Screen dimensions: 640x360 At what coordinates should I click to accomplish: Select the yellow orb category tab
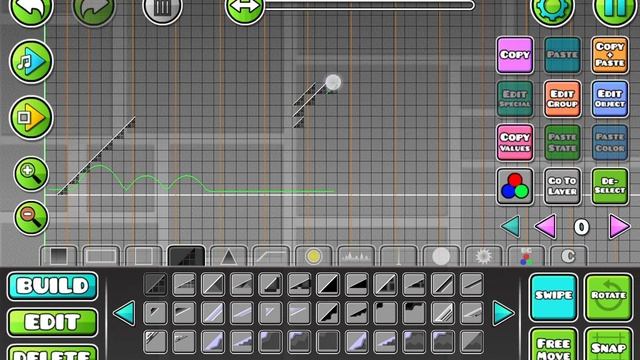click(x=313, y=256)
